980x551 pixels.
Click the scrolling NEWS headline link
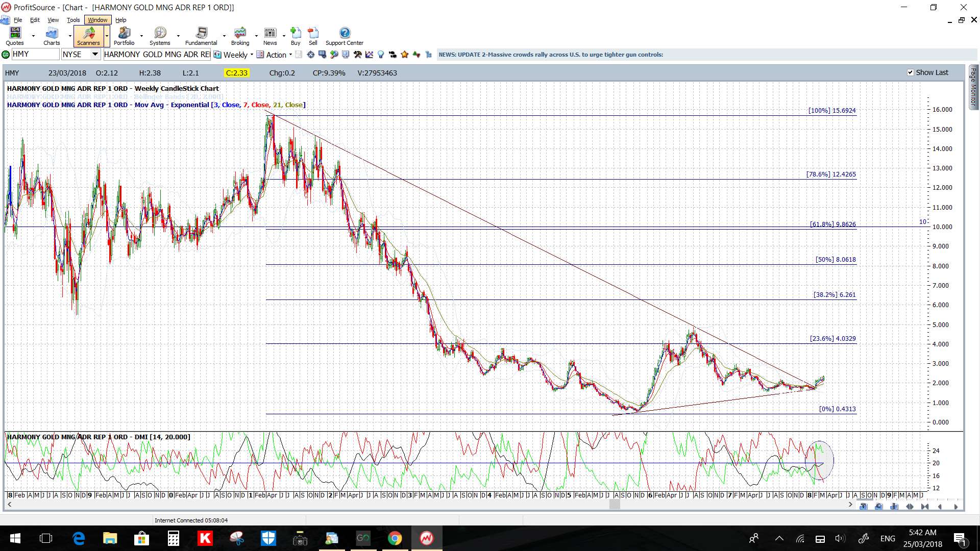pyautogui.click(x=551, y=55)
